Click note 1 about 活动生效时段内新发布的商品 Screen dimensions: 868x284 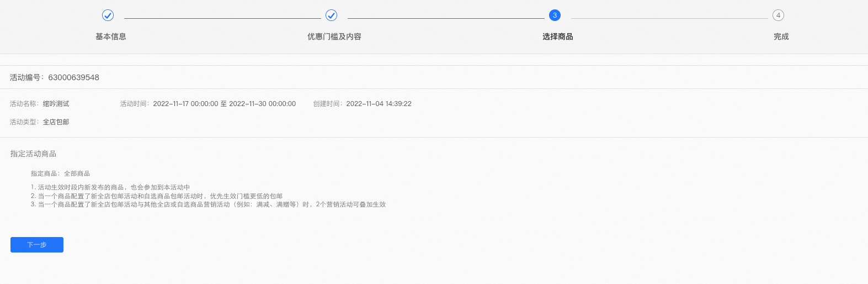click(x=110, y=187)
